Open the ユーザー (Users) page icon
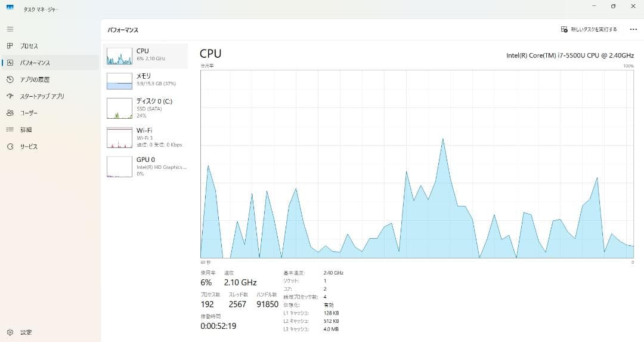Screen dimensions: 644x342 tap(10, 113)
